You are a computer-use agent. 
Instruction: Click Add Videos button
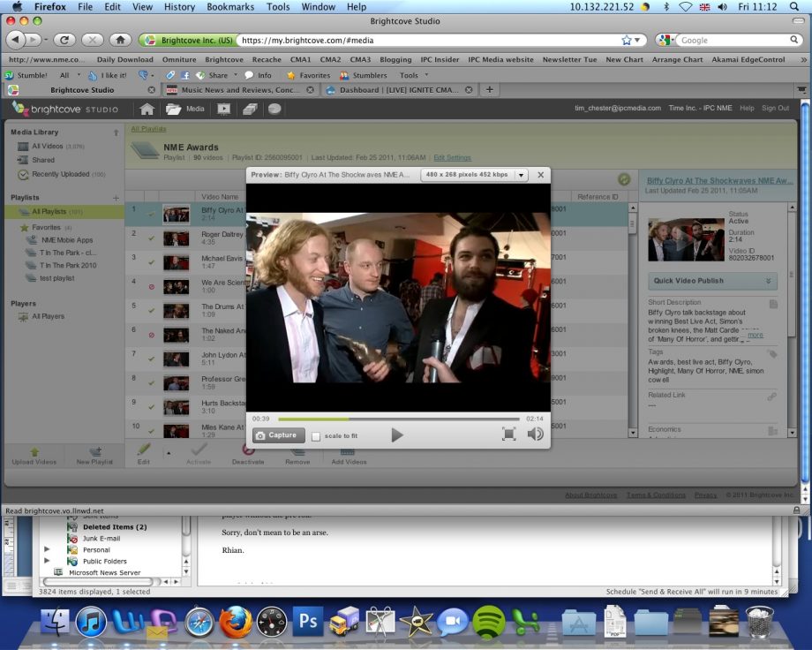pyautogui.click(x=349, y=455)
